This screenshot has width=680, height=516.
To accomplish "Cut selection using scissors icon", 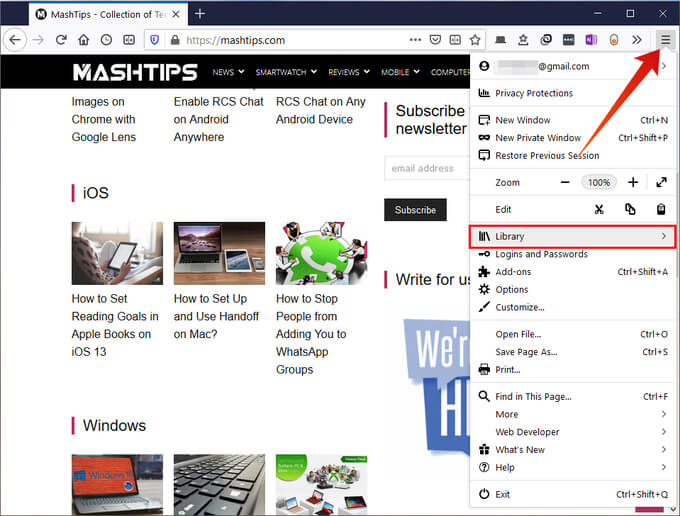I will [599, 209].
